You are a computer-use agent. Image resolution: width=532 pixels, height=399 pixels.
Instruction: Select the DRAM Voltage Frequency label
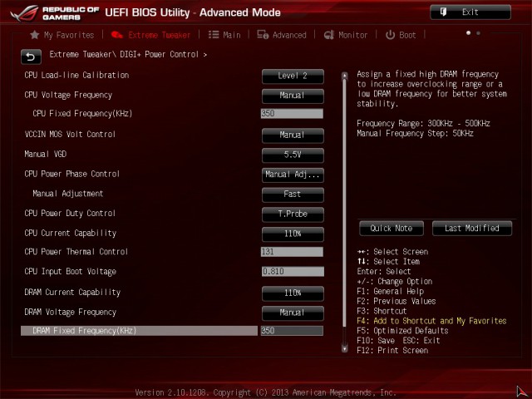pos(70,313)
